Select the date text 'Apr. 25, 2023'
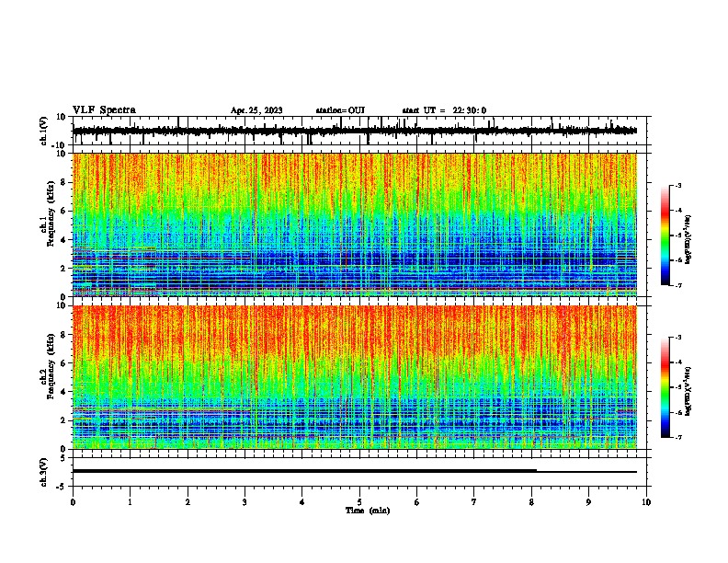 256,110
